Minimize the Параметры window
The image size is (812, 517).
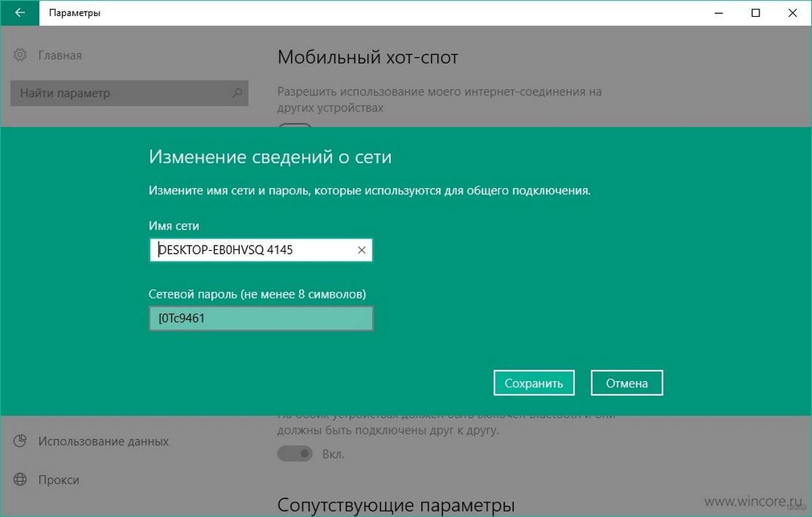click(718, 12)
